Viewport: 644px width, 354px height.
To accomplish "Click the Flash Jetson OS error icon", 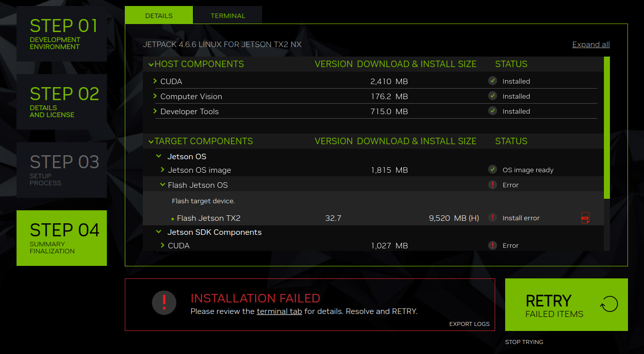I will point(493,185).
